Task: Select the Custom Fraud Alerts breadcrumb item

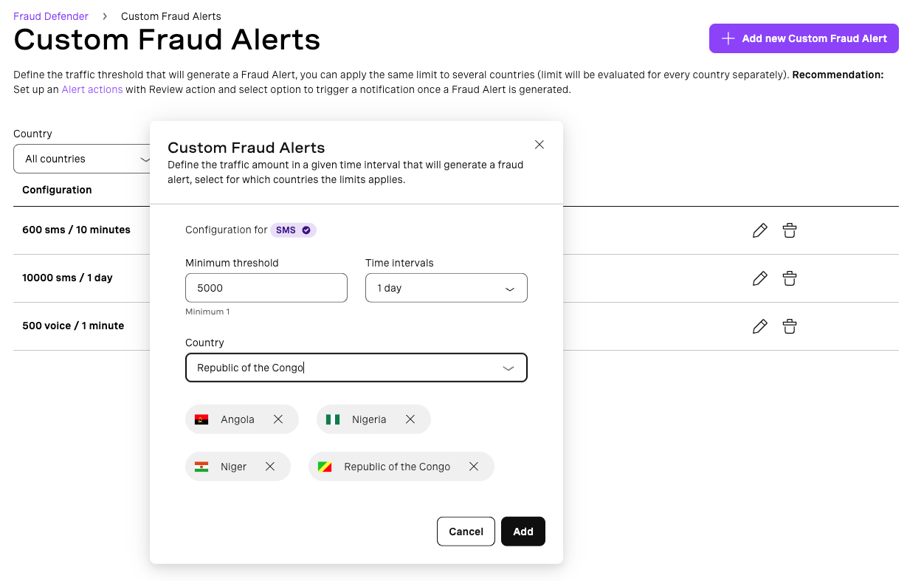Action: point(170,16)
